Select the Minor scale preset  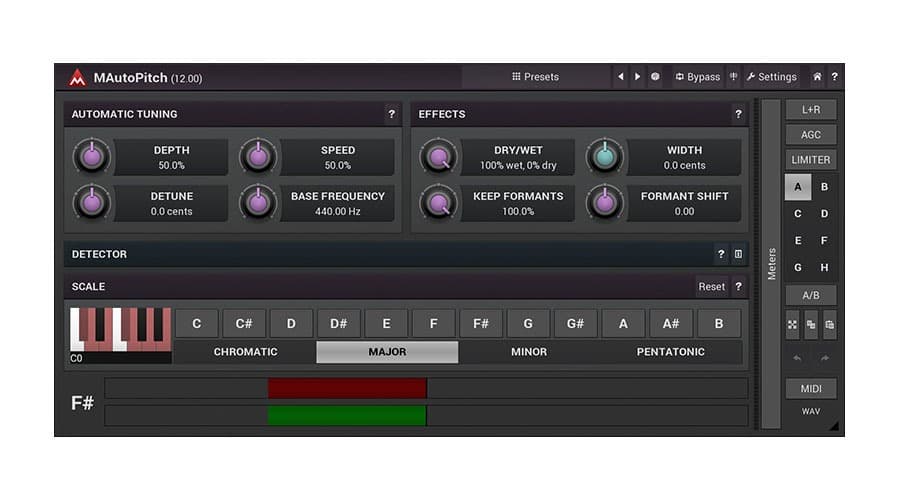tap(529, 352)
